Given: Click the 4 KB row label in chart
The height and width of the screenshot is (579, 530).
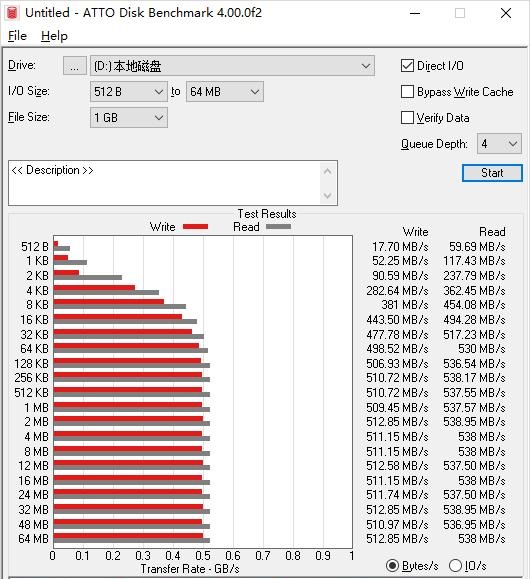Looking at the screenshot, I should (x=37, y=291).
